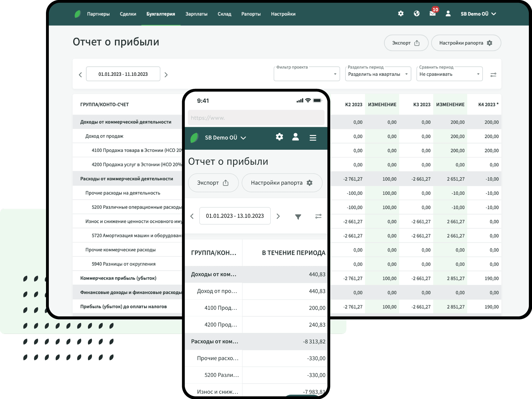
Task: Open the globe language icon
Action: click(x=417, y=13)
